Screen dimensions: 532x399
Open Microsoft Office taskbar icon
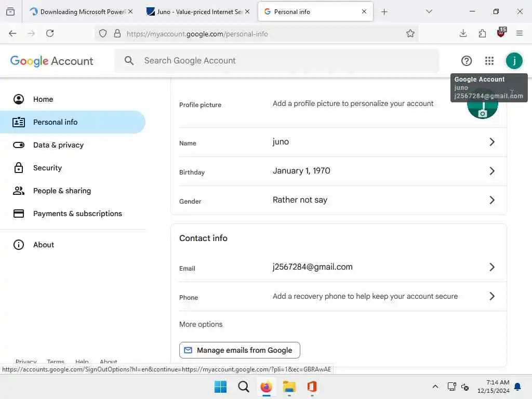(312, 387)
